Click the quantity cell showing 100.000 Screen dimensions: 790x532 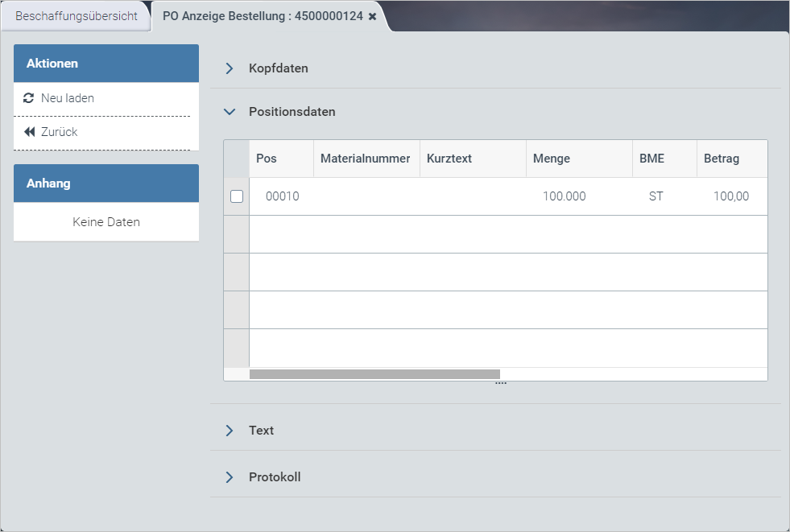[x=564, y=196]
